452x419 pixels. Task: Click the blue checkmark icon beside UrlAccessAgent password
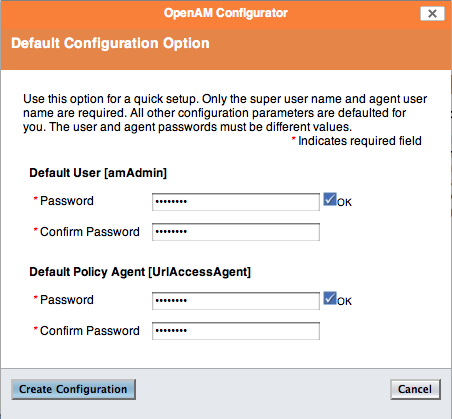330,298
